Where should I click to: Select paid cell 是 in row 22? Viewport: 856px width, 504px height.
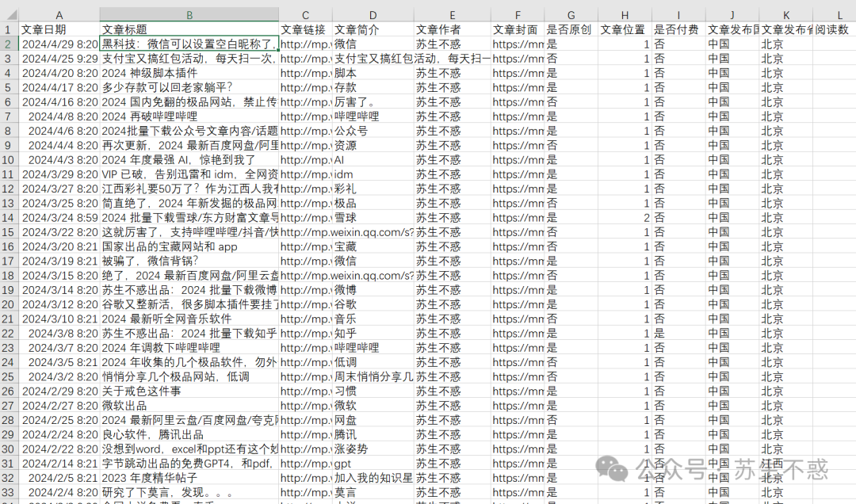678,334
